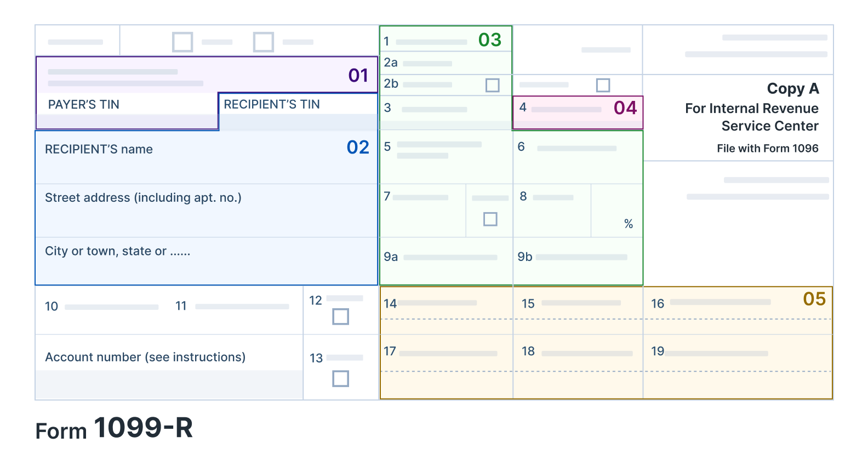This screenshot has height=471, width=868.
Task: Select the 02 blue section marker
Action: click(x=358, y=147)
